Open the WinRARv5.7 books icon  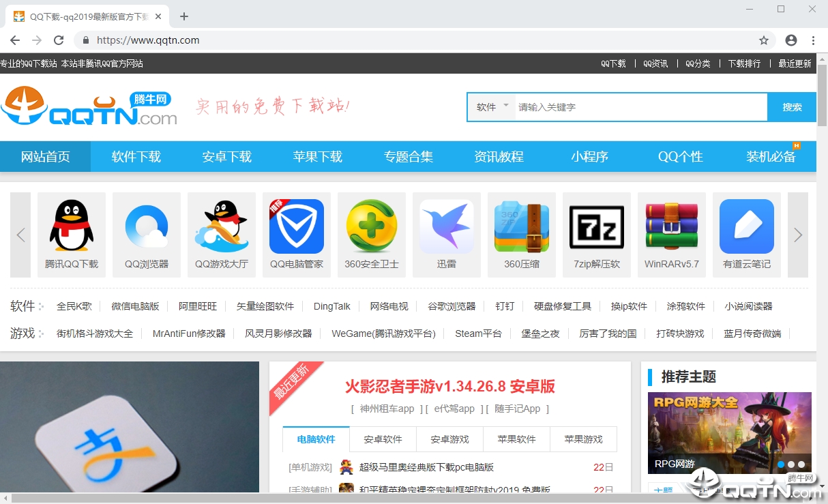672,226
